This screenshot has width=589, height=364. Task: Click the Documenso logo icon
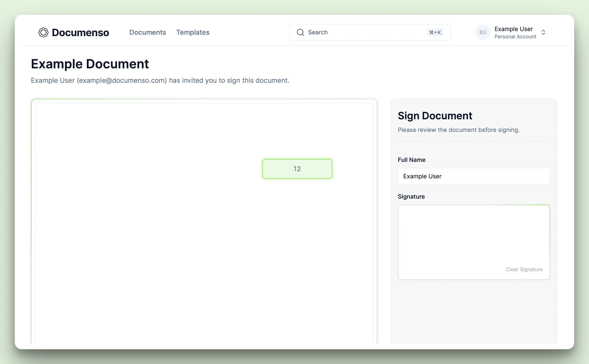click(x=43, y=32)
